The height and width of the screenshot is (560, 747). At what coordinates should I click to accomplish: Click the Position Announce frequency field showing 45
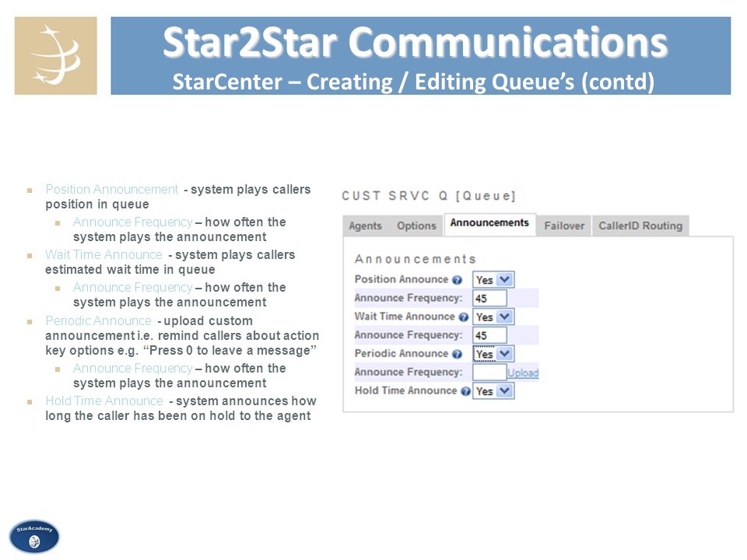pyautogui.click(x=489, y=298)
